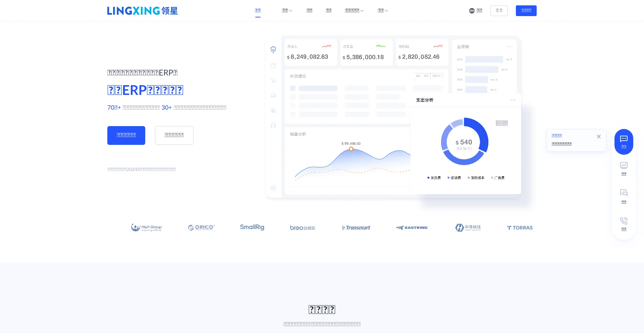Toggle the first blue legend item under the donut chart
644x333 pixels.
[x=434, y=178]
